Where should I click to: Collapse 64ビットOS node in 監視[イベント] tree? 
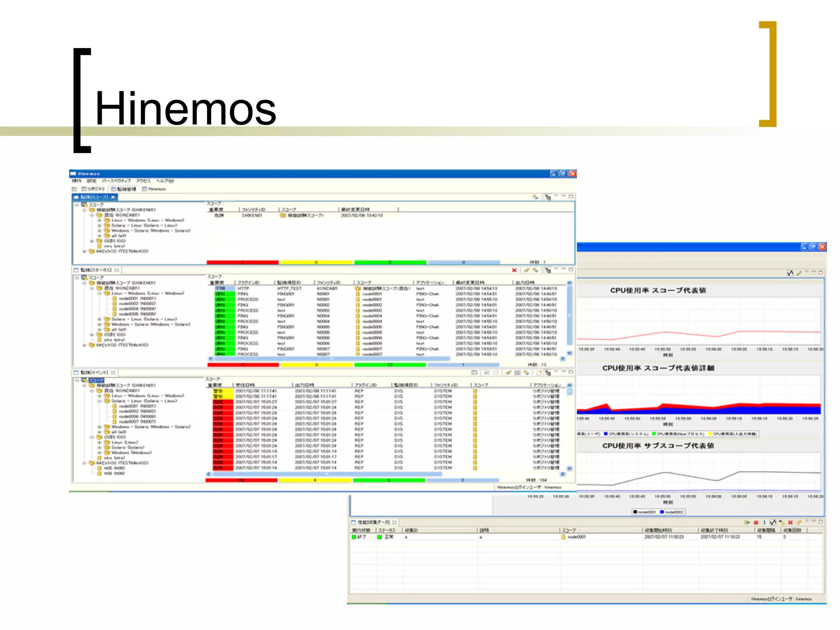[x=84, y=463]
